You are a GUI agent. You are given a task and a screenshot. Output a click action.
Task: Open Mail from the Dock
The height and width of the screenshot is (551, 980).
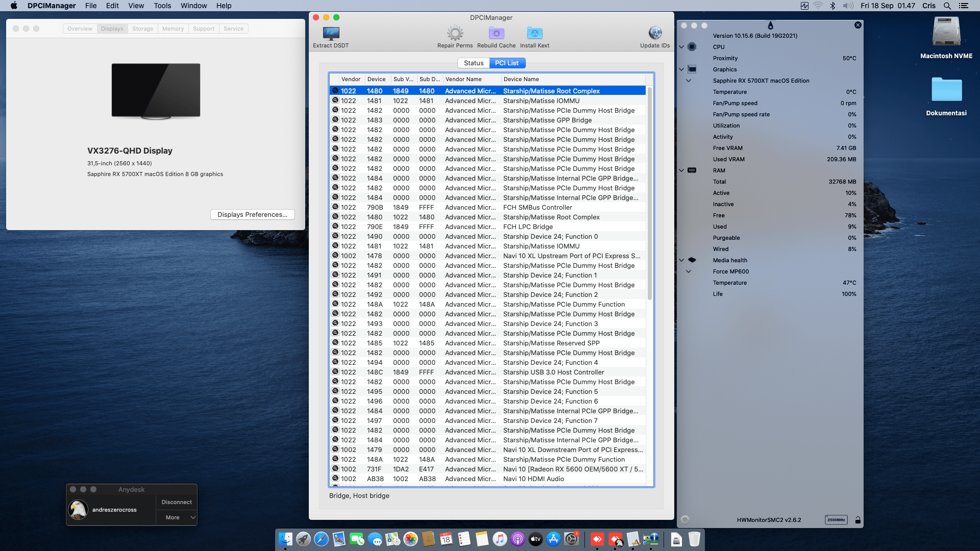339,539
